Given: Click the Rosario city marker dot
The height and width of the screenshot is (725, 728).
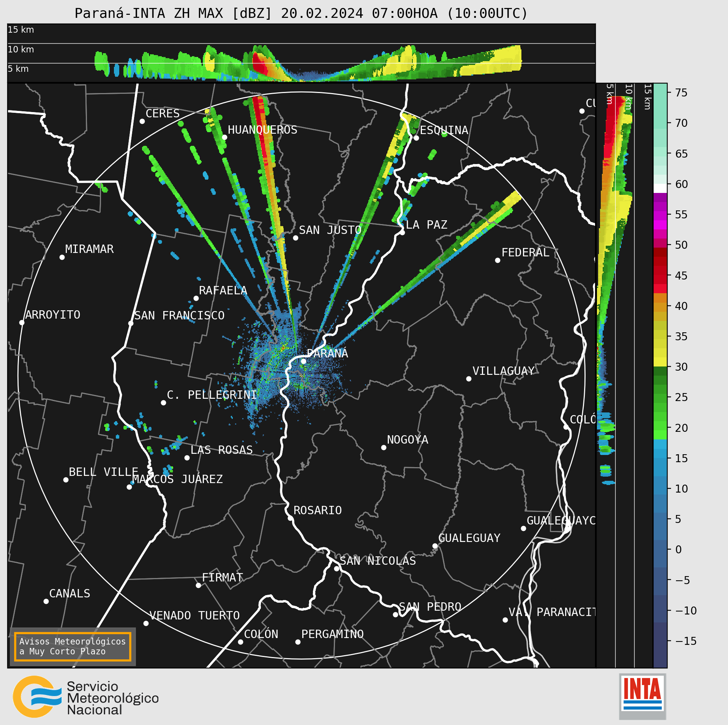Looking at the screenshot, I should (x=290, y=518).
